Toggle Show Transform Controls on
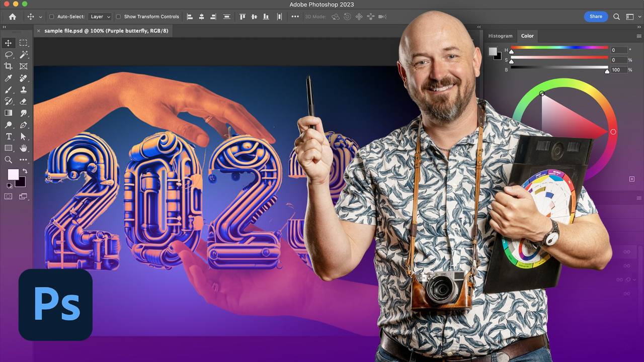 [119, 16]
